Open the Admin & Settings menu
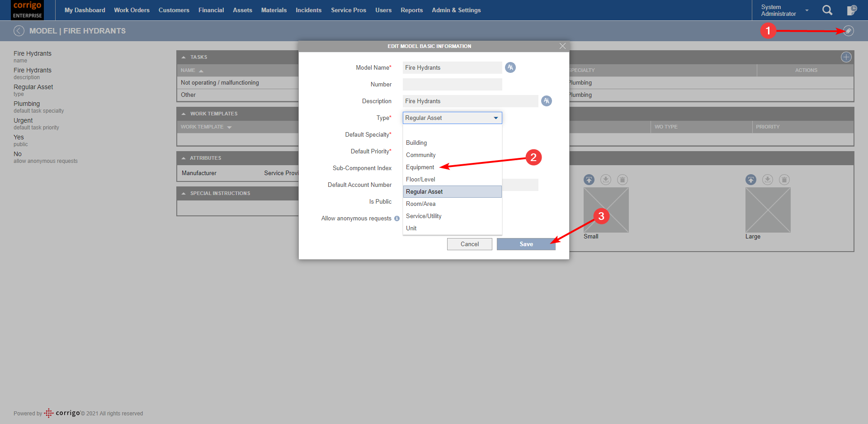This screenshot has height=424, width=868. tap(456, 10)
